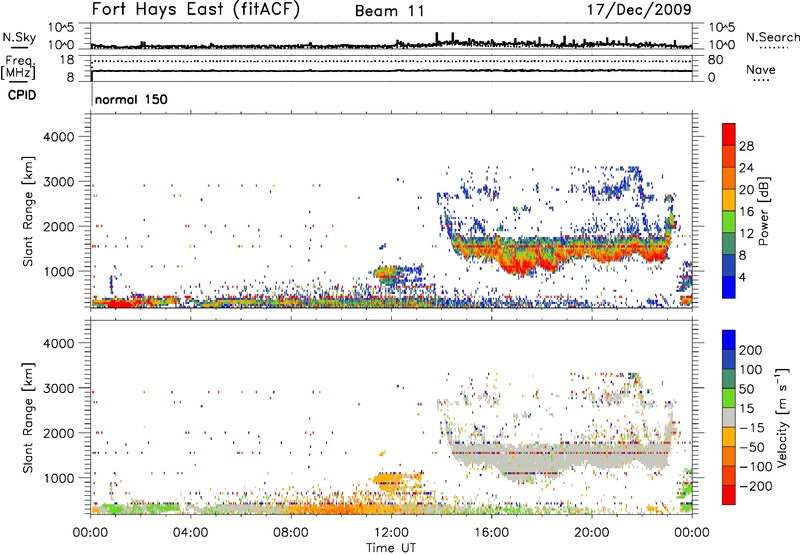Click the title text "Fort Hays East (fitACF)"
The height and width of the screenshot is (554, 800).
[x=196, y=9]
